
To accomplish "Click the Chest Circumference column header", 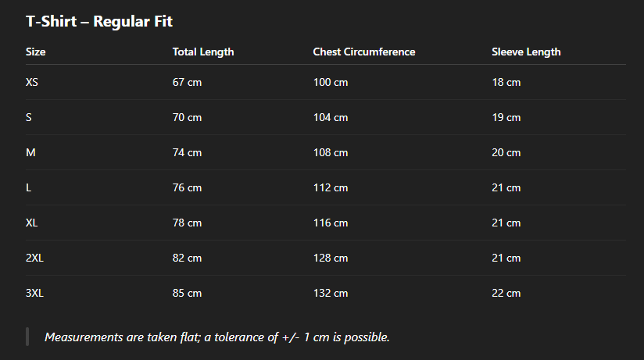I will (x=364, y=52).
